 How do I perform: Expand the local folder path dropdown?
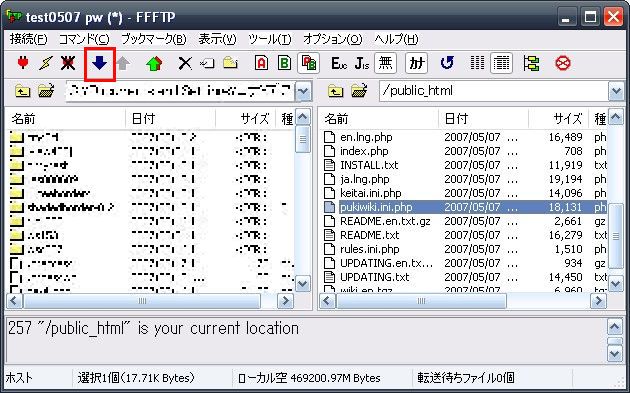(303, 91)
